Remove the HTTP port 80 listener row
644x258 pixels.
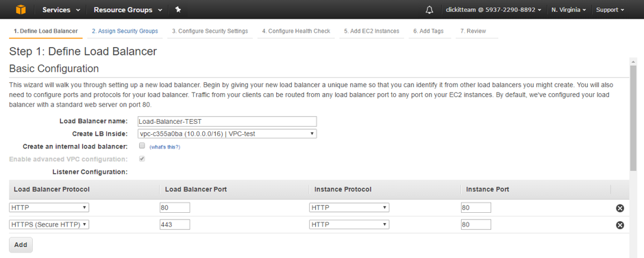[x=620, y=208]
